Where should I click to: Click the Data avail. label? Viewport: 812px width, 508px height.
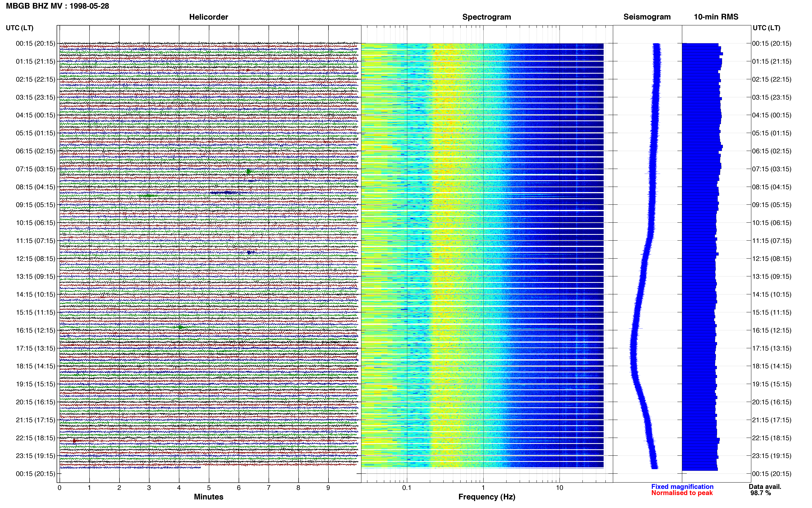765,486
